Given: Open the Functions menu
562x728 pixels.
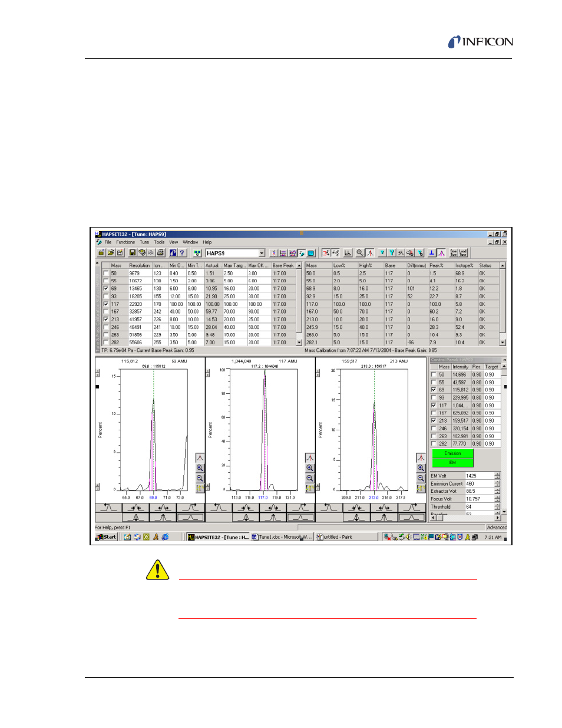Looking at the screenshot, I should click(x=125, y=242).
